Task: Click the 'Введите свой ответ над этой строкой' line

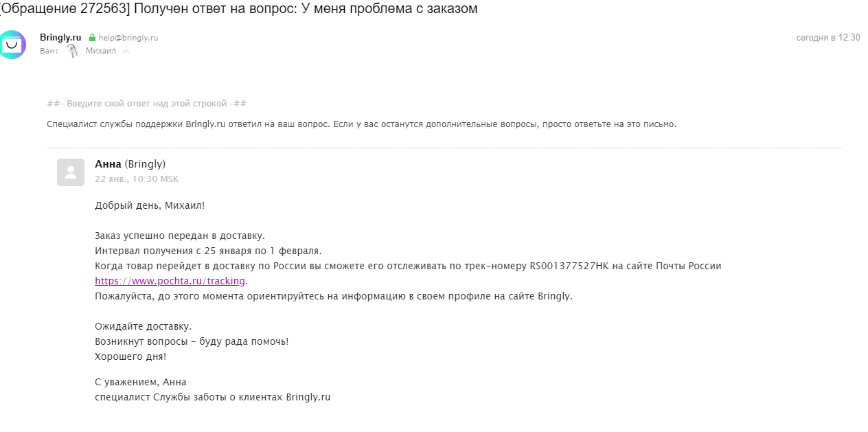Action: [x=147, y=104]
